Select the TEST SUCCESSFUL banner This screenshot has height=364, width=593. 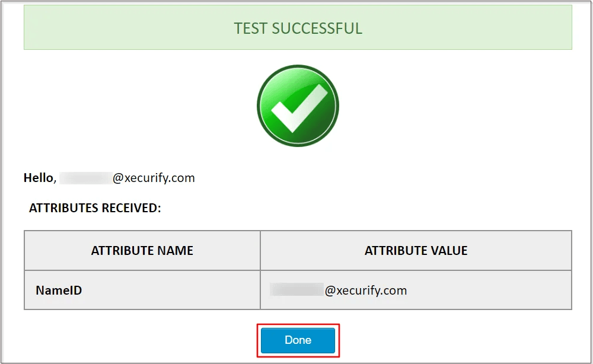pos(298,27)
